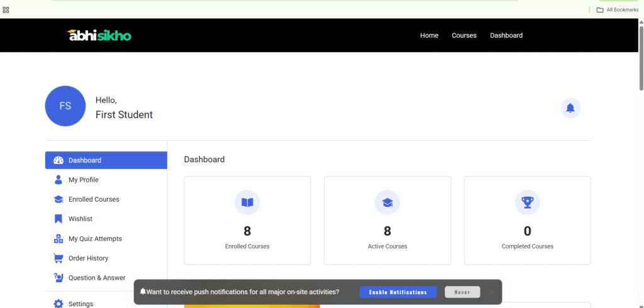Click the My Quiz Attempts icon
Screen dimensions: 644x308
point(58,239)
